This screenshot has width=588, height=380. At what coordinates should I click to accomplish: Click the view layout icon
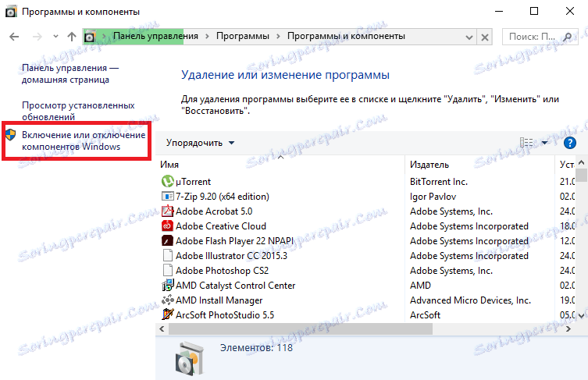(x=526, y=143)
